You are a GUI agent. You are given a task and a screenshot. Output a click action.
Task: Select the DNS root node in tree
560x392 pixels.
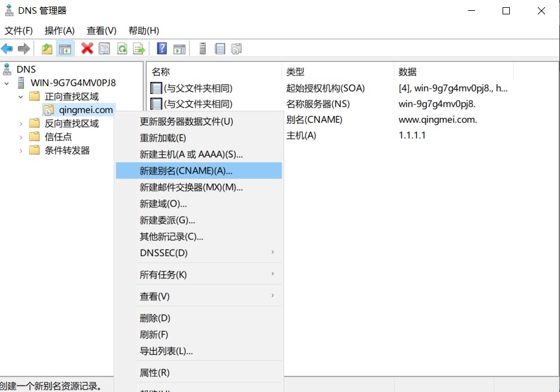26,69
